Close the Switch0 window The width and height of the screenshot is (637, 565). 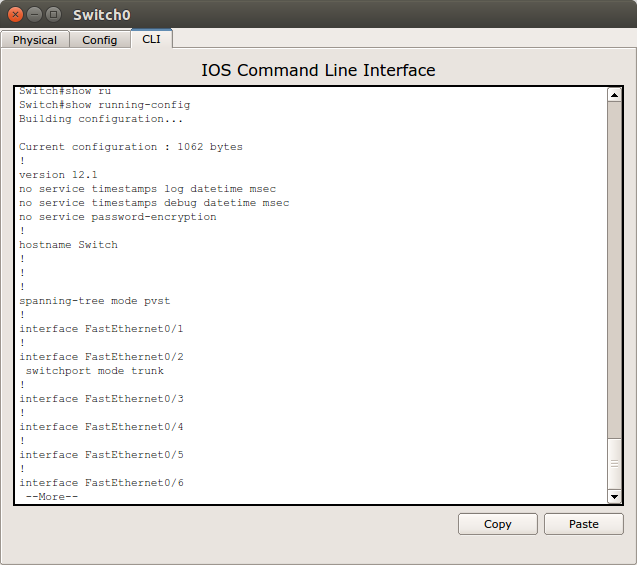click(16, 15)
